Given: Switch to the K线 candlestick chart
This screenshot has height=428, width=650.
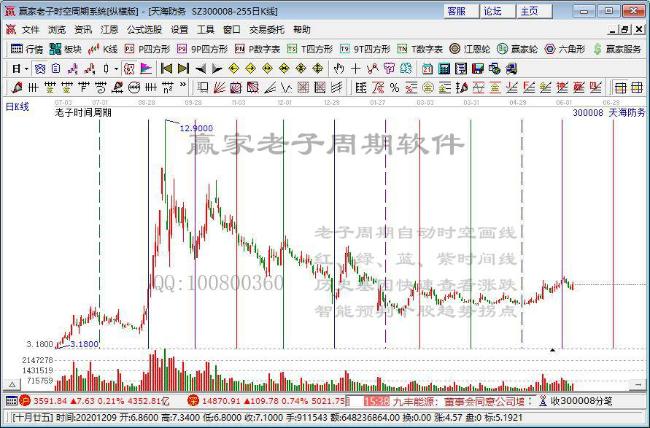Looking at the screenshot, I should pos(103,49).
